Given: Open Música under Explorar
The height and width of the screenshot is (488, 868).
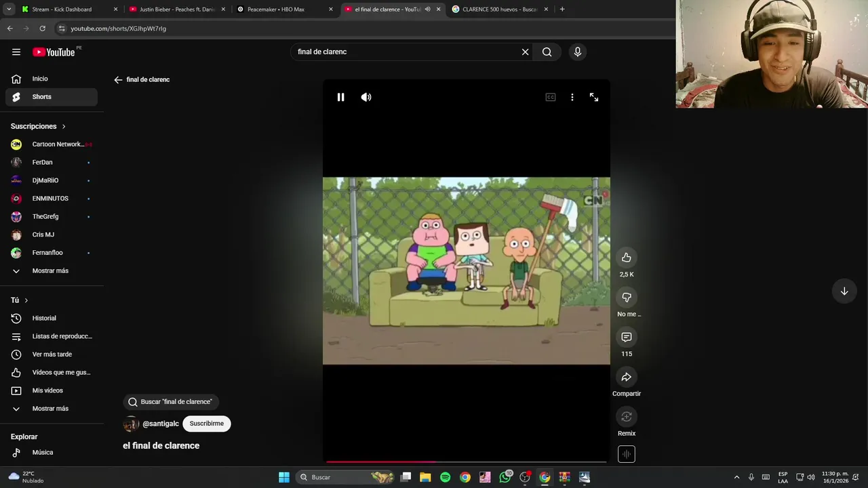Looking at the screenshot, I should 52,452.
